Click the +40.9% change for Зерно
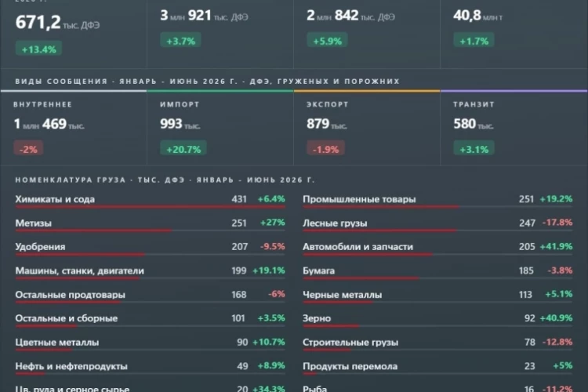588x392 pixels. tap(556, 318)
